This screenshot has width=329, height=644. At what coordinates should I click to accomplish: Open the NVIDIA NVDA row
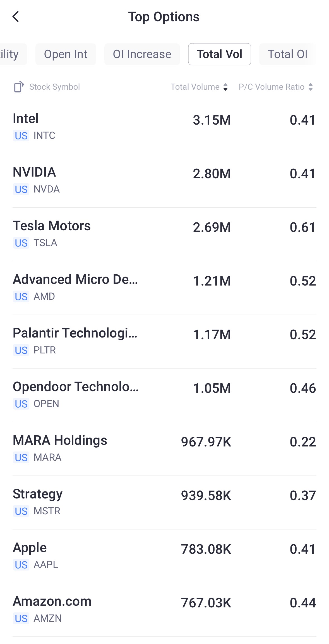[164, 180]
